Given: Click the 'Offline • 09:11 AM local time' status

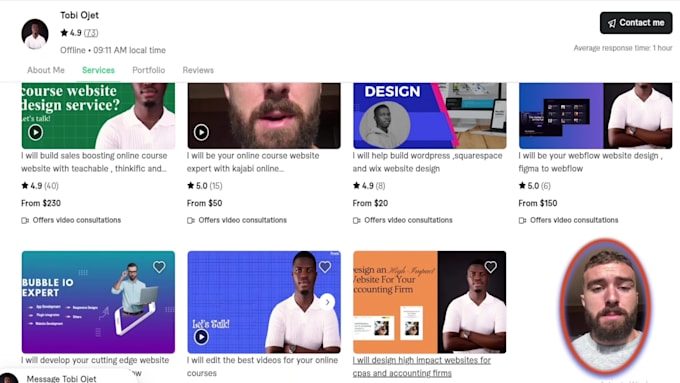Looking at the screenshot, I should pyautogui.click(x=113, y=50).
